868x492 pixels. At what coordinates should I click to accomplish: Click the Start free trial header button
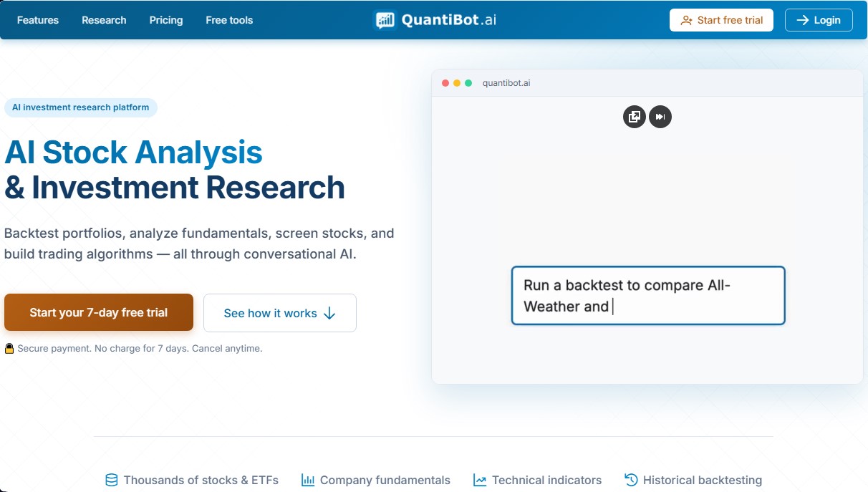pos(722,20)
